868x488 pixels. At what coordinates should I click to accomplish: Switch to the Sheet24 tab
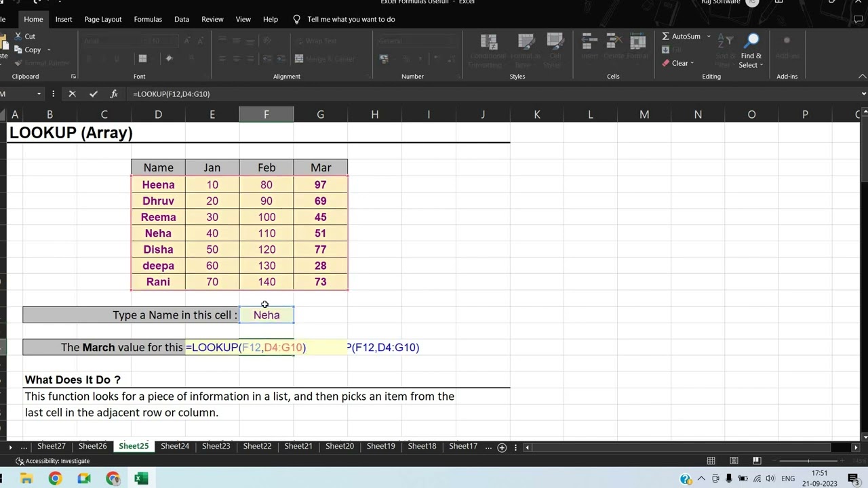coord(175,446)
